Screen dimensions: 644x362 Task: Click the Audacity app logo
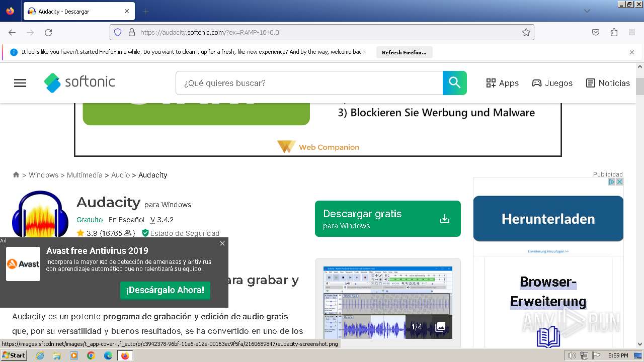[40, 214]
